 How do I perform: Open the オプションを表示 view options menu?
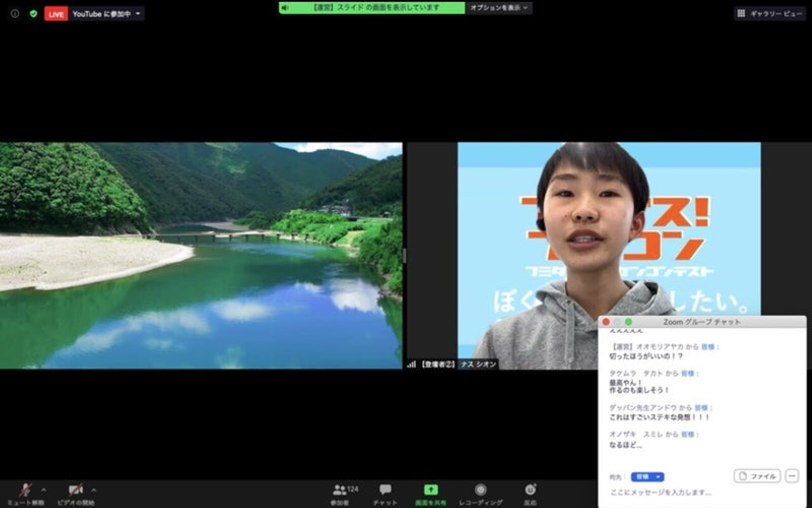point(498,8)
